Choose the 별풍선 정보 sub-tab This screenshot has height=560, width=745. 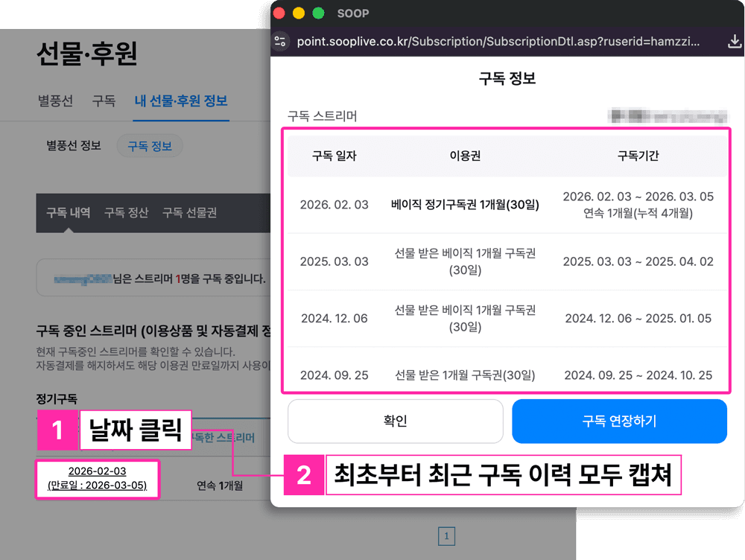point(74,146)
